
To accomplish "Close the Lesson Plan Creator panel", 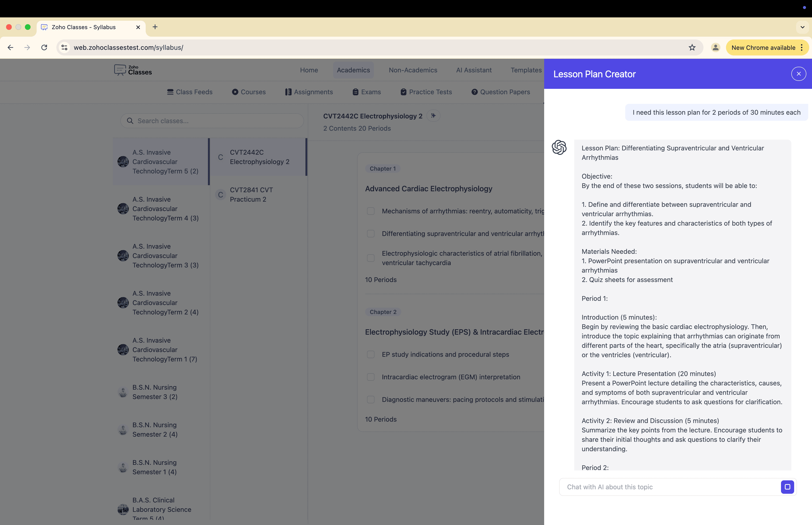I will click(x=798, y=74).
